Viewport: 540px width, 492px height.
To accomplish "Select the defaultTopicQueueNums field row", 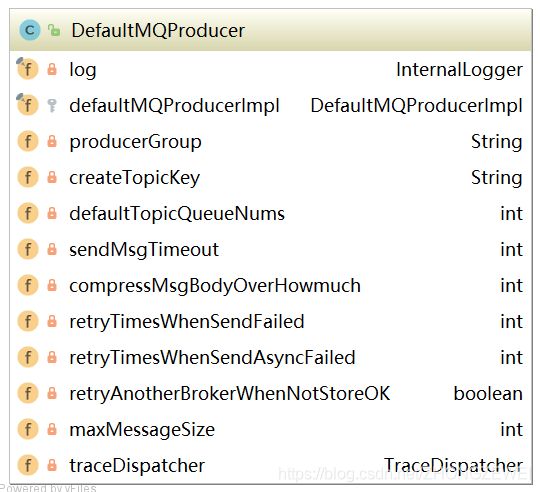I will 271,213.
